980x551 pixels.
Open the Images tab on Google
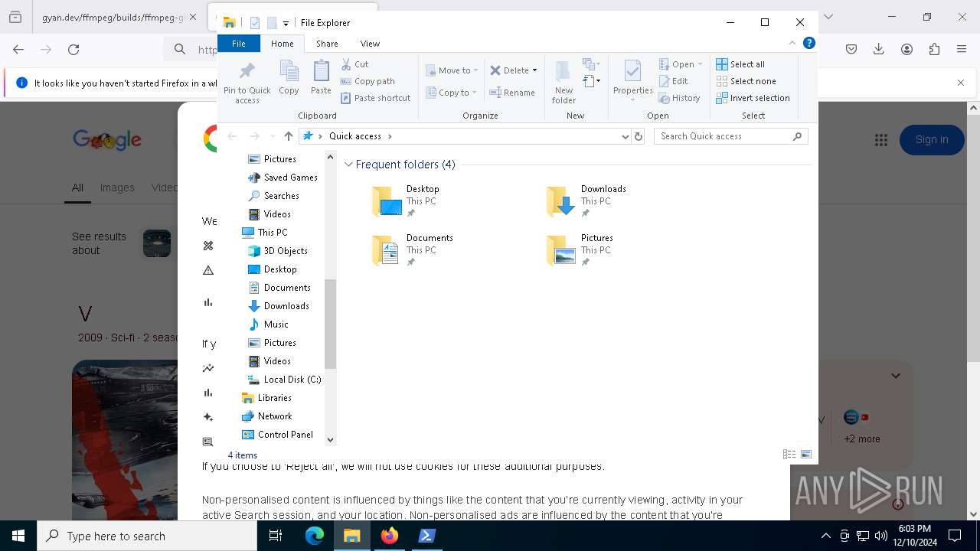point(117,187)
